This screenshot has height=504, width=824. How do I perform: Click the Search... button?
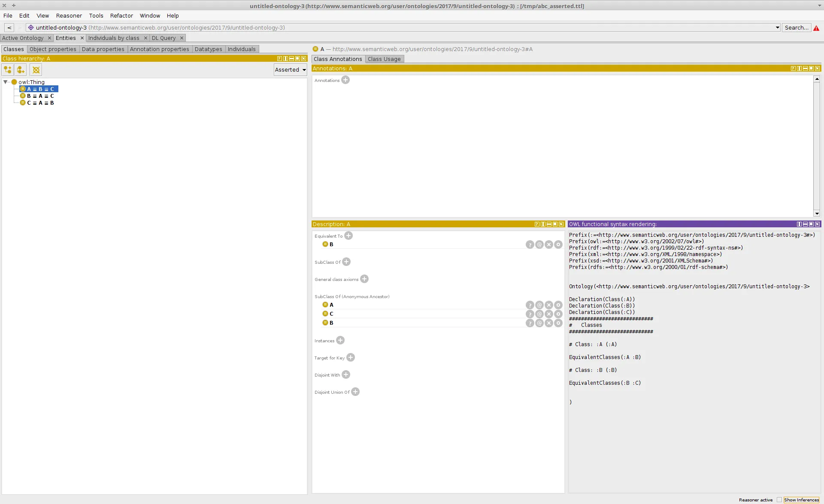796,27
